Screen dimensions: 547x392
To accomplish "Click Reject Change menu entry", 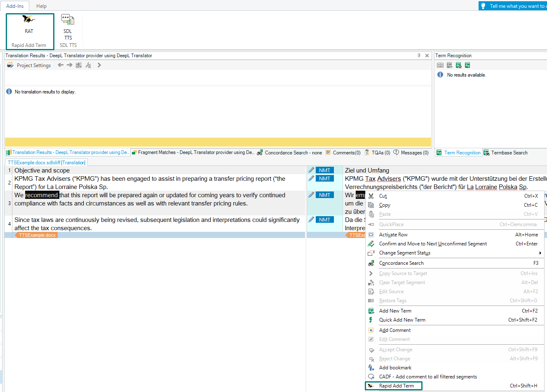I will (x=455, y=359).
